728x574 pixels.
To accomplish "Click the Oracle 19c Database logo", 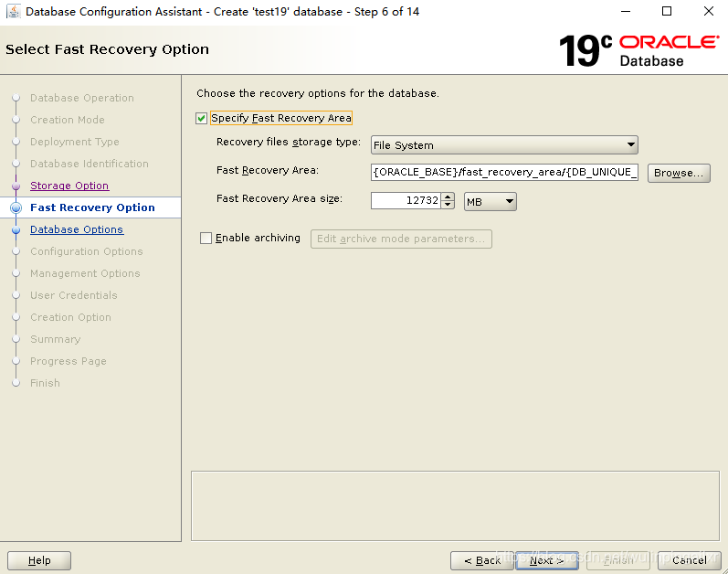I will [x=638, y=50].
